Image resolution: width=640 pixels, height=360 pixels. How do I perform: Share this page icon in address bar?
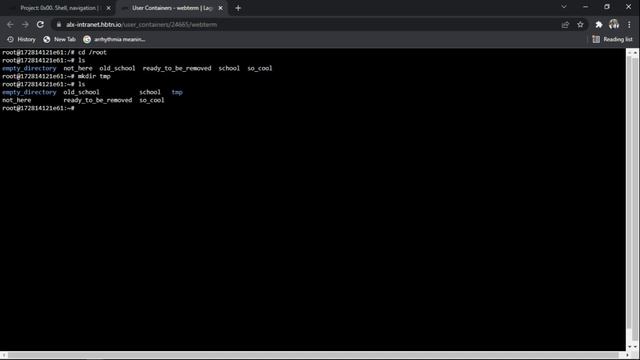tap(565, 25)
